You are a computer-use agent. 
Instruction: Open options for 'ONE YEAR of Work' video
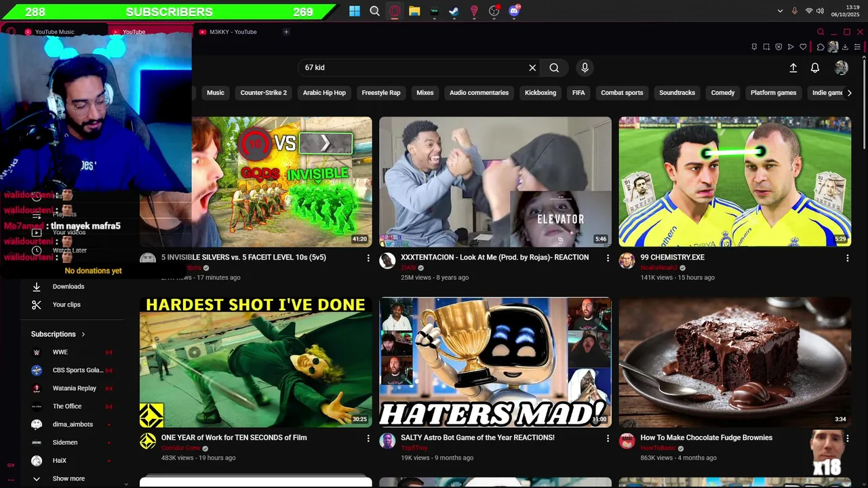click(x=368, y=439)
